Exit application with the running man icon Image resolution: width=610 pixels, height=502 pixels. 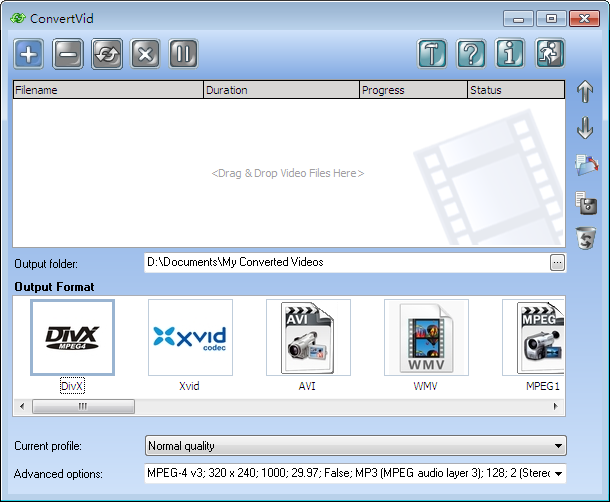[550, 54]
